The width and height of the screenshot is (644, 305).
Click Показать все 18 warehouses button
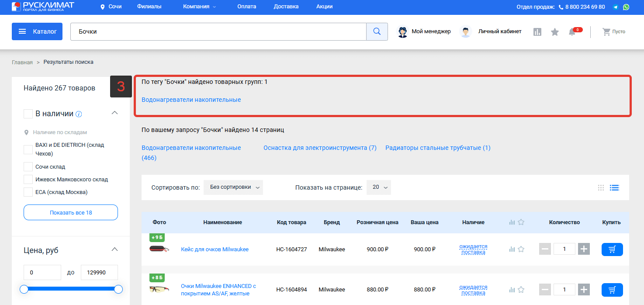71,212
